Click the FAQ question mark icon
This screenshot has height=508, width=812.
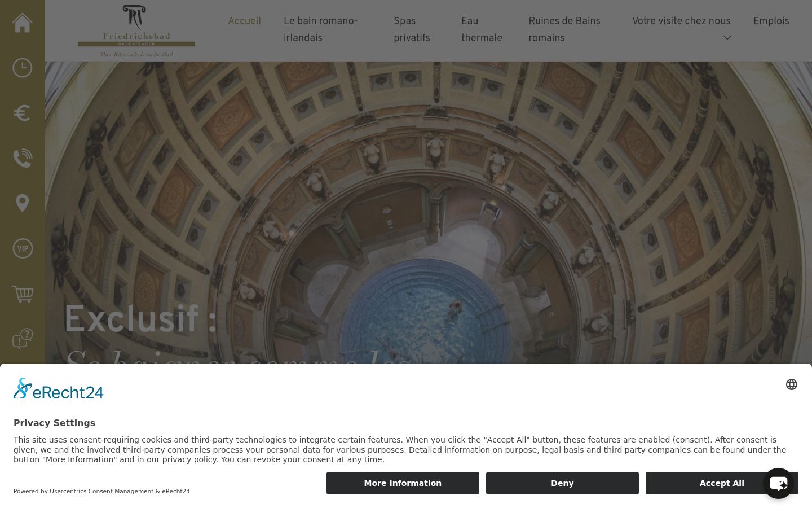coord(23,339)
